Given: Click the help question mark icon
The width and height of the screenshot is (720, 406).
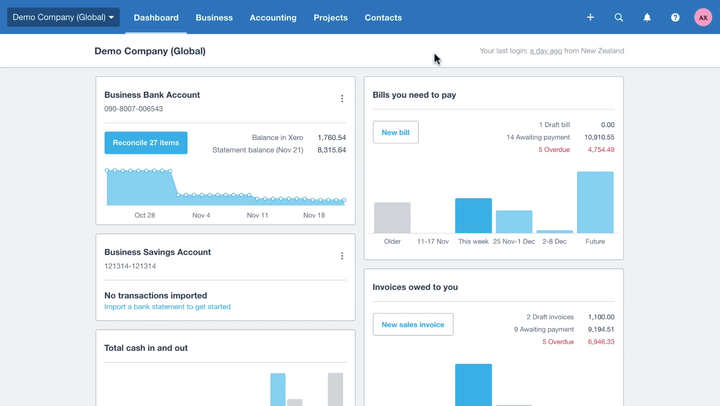Looking at the screenshot, I should coord(675,17).
